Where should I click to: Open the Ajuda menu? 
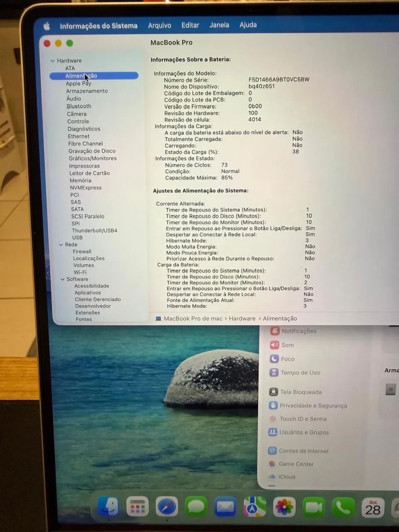[248, 25]
